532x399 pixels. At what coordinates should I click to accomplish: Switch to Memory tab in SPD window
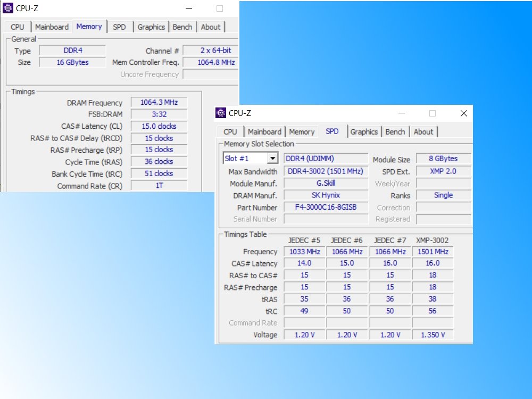302,132
